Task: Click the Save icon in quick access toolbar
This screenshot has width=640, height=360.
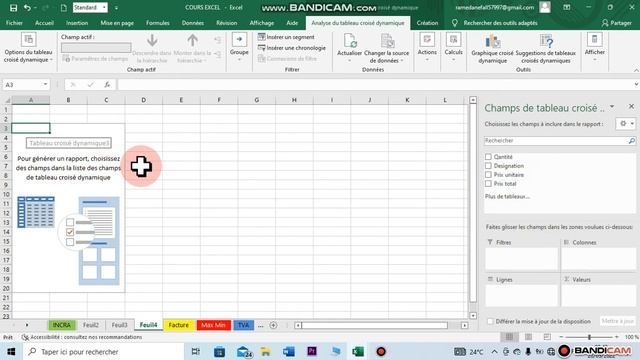Action: click(13, 8)
